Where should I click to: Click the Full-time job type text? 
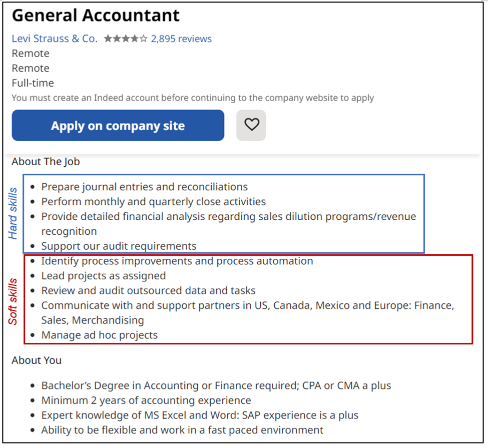click(32, 83)
